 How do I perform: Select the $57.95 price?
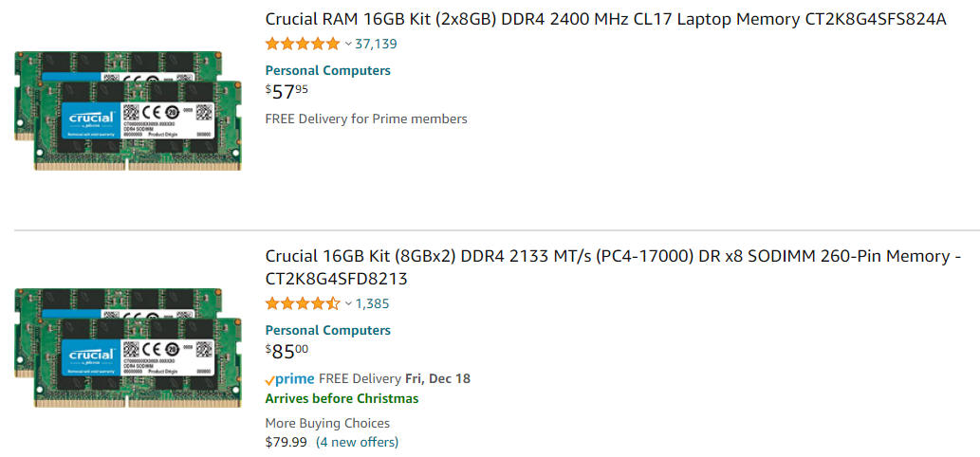click(x=287, y=91)
